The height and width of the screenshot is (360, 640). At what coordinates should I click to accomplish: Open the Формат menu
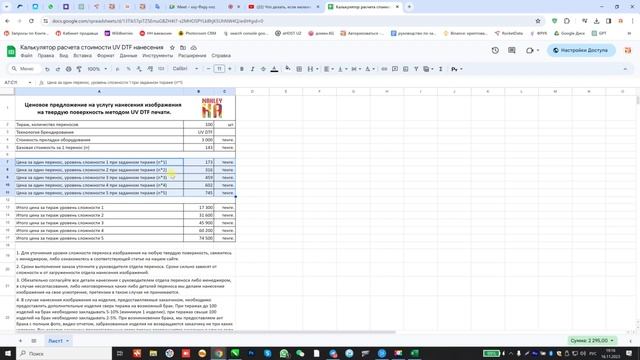point(106,56)
